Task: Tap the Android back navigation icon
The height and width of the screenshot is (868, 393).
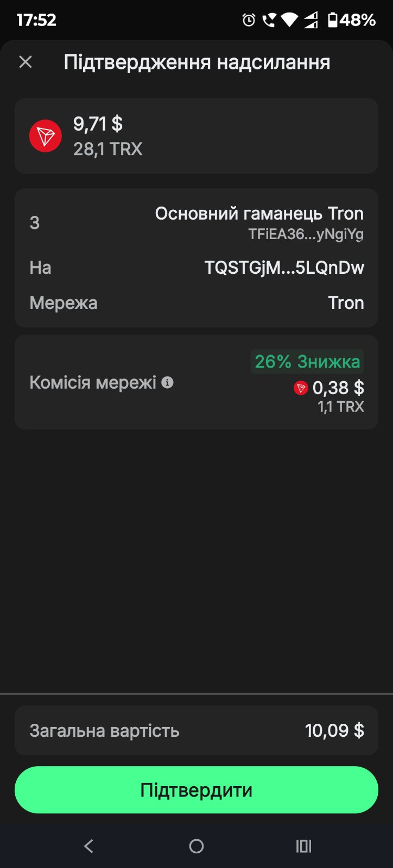Action: pos(89,846)
